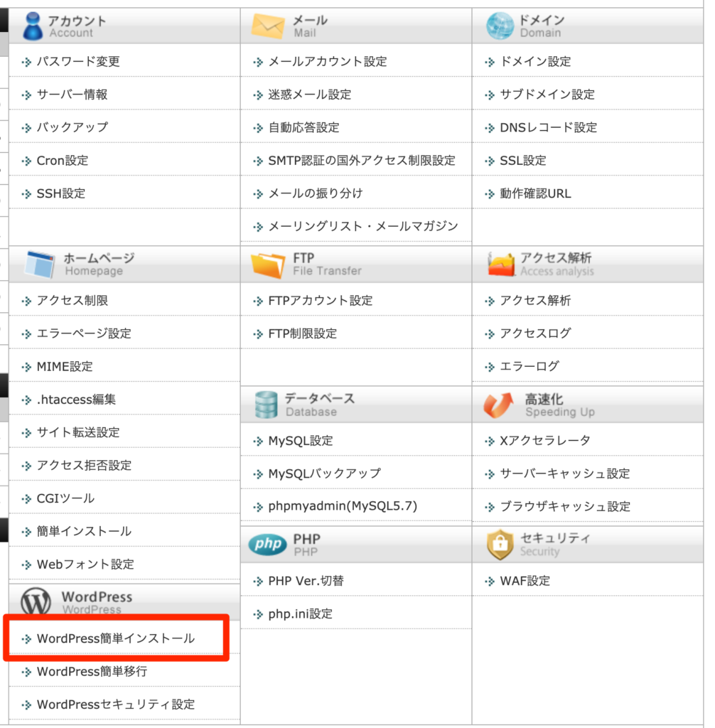Click the Database cylinder icon

(267, 405)
